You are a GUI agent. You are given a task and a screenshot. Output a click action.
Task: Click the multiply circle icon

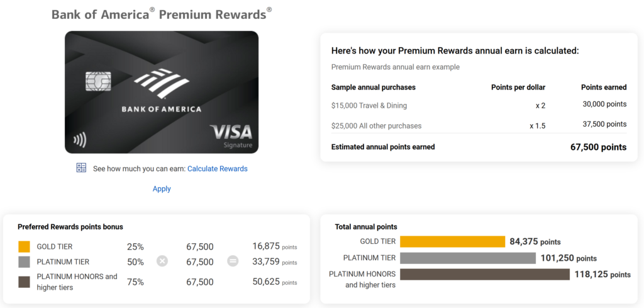coord(162,261)
